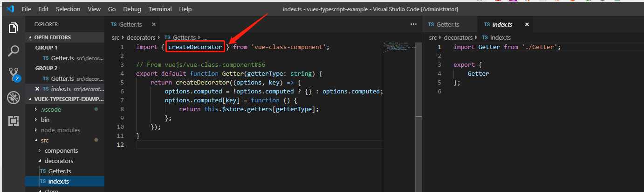The width and height of the screenshot is (644, 192).
Task: Click './Getter' import path in index.ts editor
Action: point(539,47)
